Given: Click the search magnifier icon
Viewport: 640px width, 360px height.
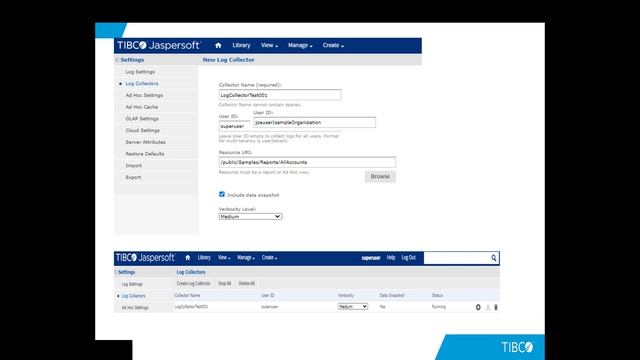Looking at the screenshot, I should coord(493,258).
